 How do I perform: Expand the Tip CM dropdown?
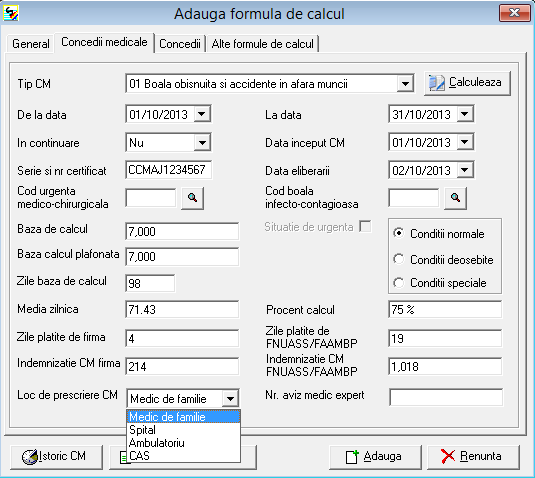[x=405, y=84]
